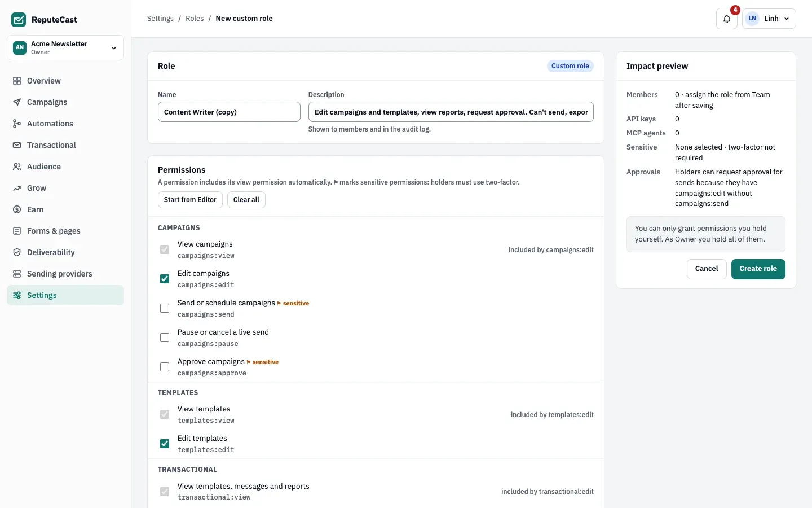Click the Transactional envelope icon
Image resolution: width=812 pixels, height=508 pixels.
(x=17, y=145)
